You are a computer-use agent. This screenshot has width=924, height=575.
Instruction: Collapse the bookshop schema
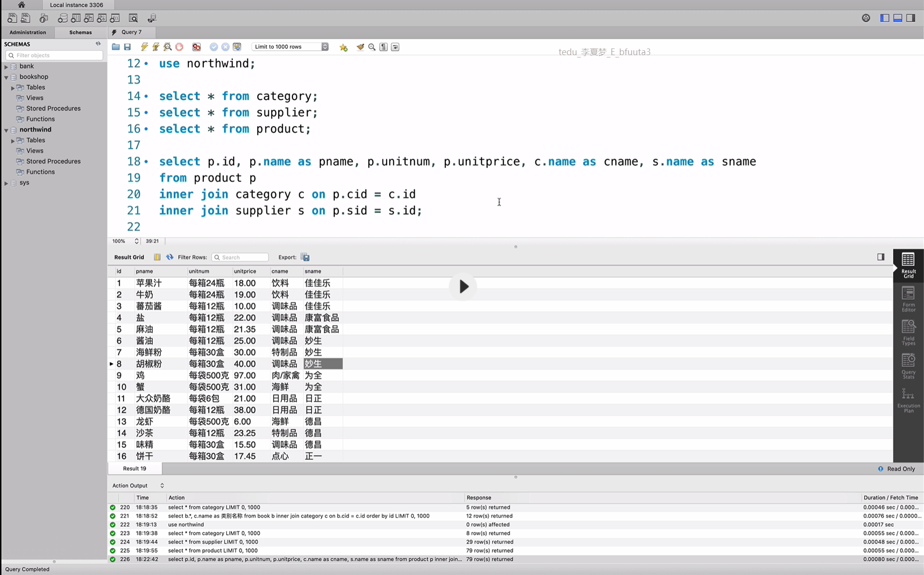tap(6, 77)
